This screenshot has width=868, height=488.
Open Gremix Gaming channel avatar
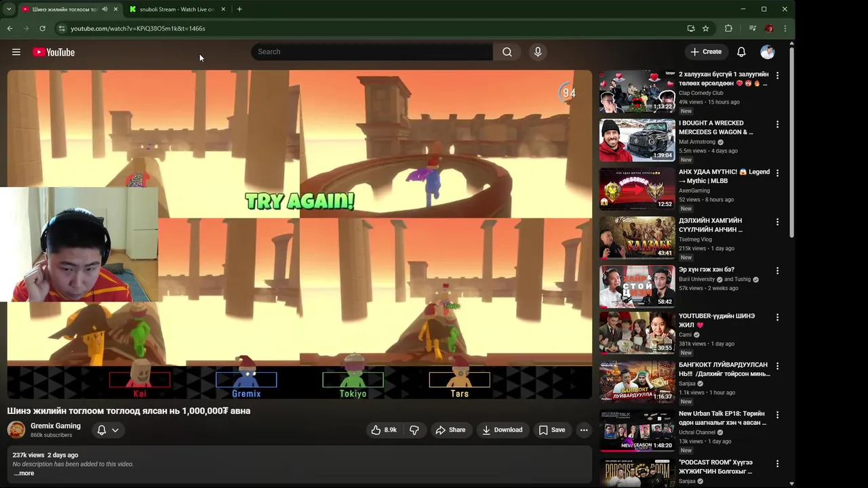coord(16,430)
